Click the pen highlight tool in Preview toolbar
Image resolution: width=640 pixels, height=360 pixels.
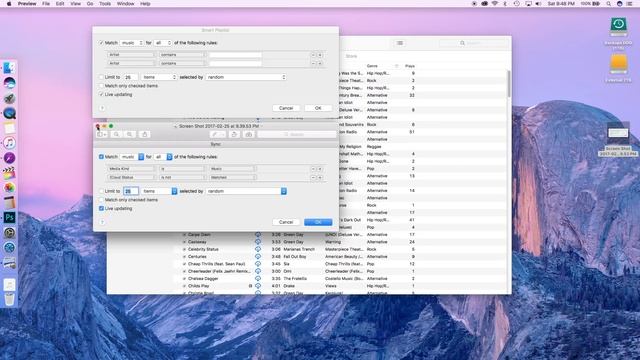pos(215,134)
